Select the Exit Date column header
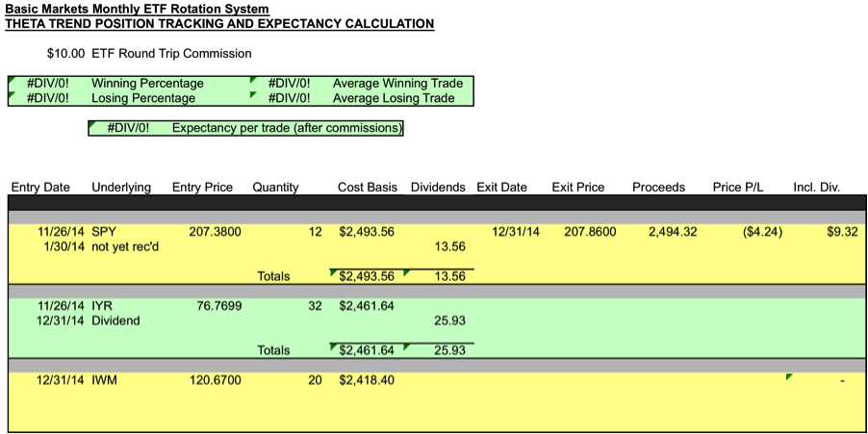This screenshot has width=868, height=434. [501, 187]
